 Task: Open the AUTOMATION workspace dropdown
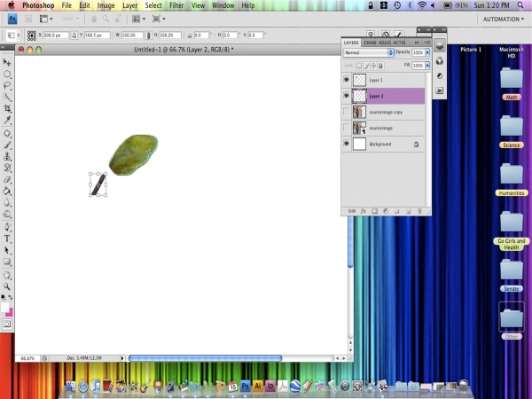[x=503, y=19]
